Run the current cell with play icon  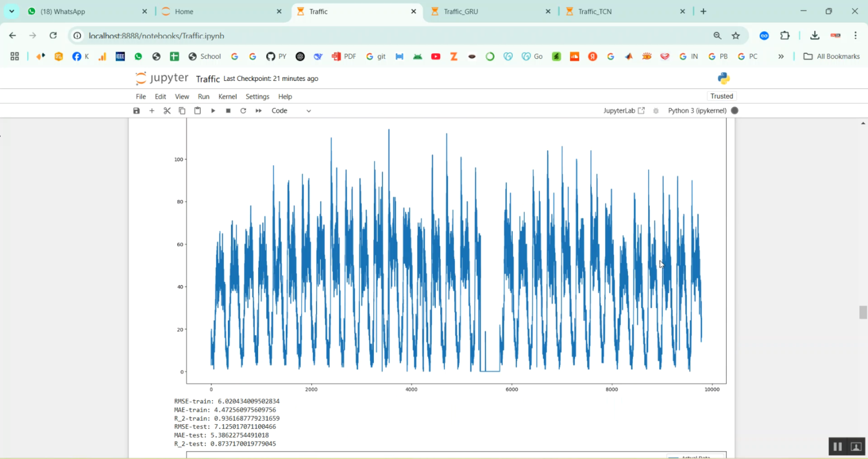pyautogui.click(x=213, y=110)
